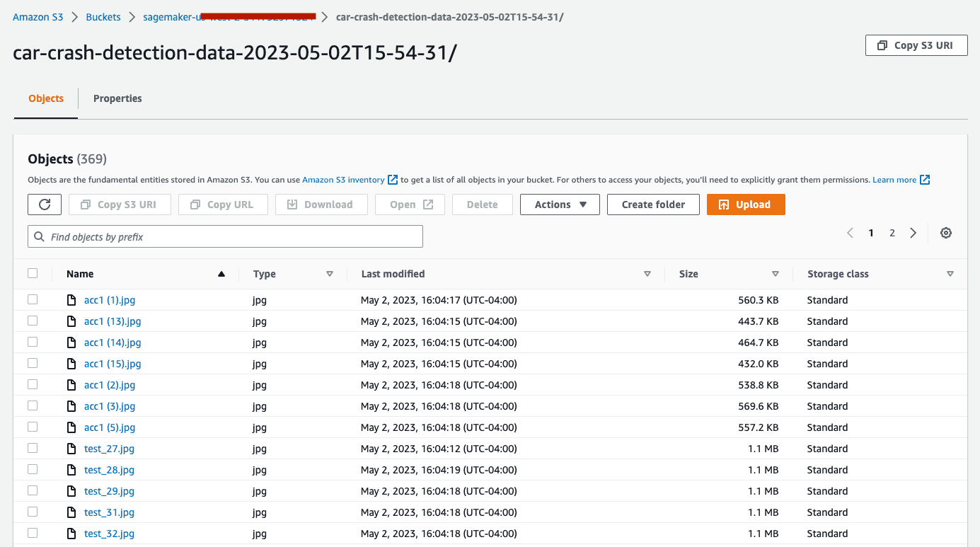This screenshot has width=980, height=547.
Task: Select all objects with header checkbox
Action: [33, 273]
